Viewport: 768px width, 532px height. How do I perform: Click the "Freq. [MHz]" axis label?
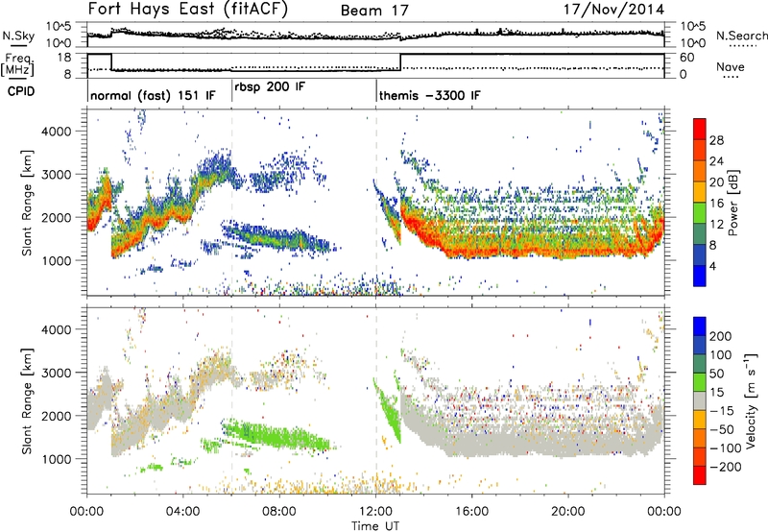18,64
